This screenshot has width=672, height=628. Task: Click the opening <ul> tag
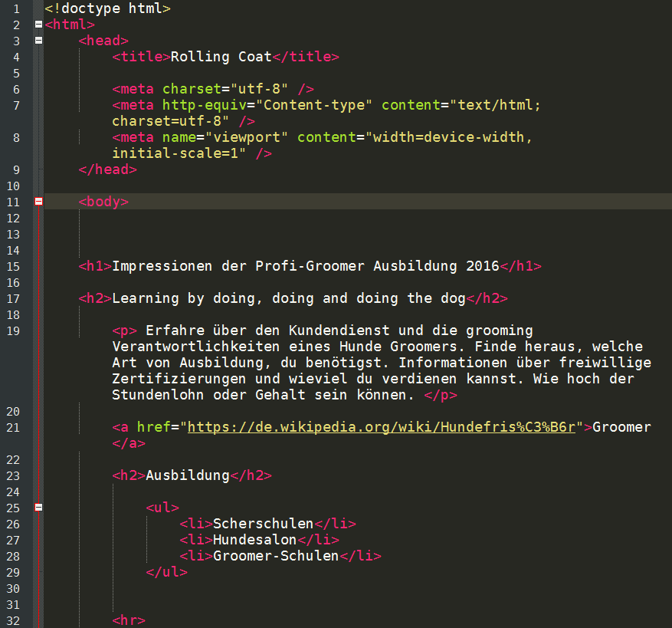tap(162, 508)
